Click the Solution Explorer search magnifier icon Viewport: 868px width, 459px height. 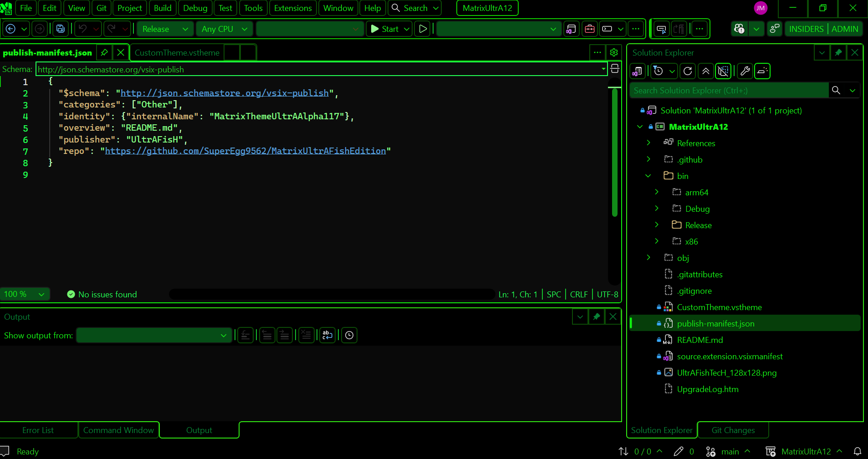tap(836, 90)
